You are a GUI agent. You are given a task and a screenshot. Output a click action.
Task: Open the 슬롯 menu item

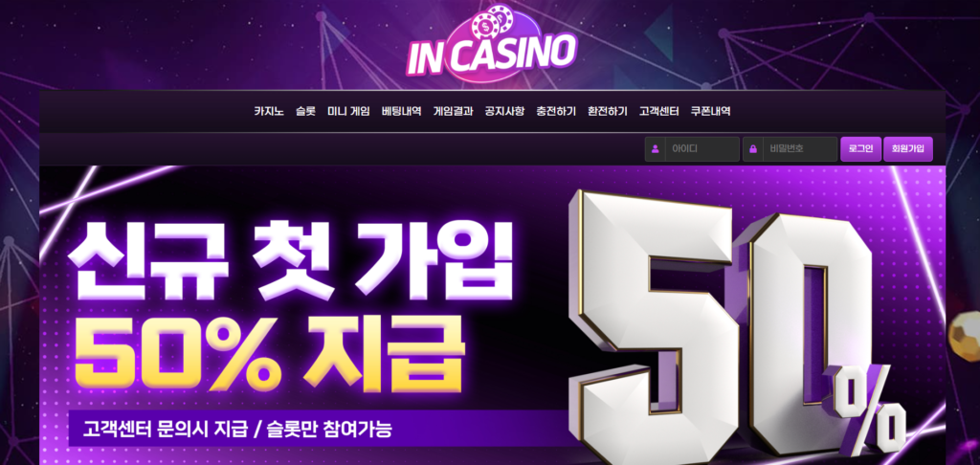pos(305,111)
